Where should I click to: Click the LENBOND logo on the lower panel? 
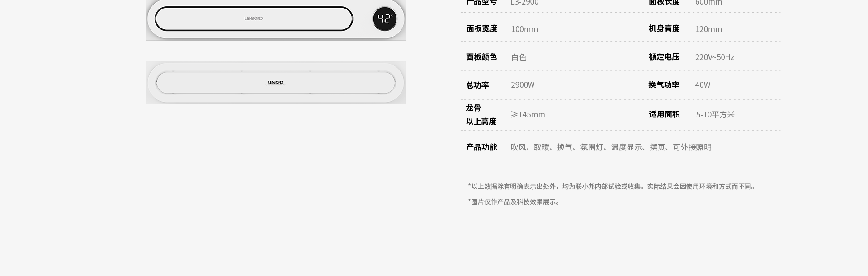[275, 82]
